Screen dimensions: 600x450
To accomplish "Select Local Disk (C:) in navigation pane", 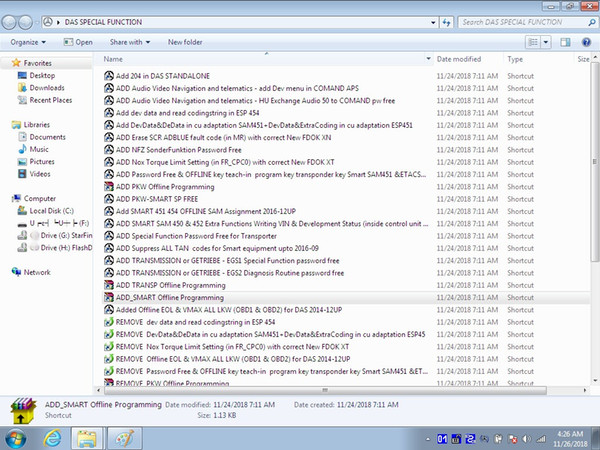I will [52, 211].
